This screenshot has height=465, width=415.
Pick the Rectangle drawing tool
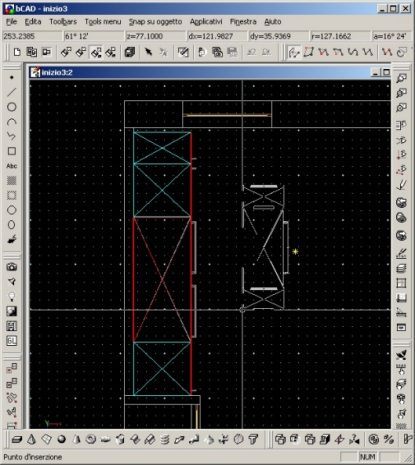click(12, 151)
